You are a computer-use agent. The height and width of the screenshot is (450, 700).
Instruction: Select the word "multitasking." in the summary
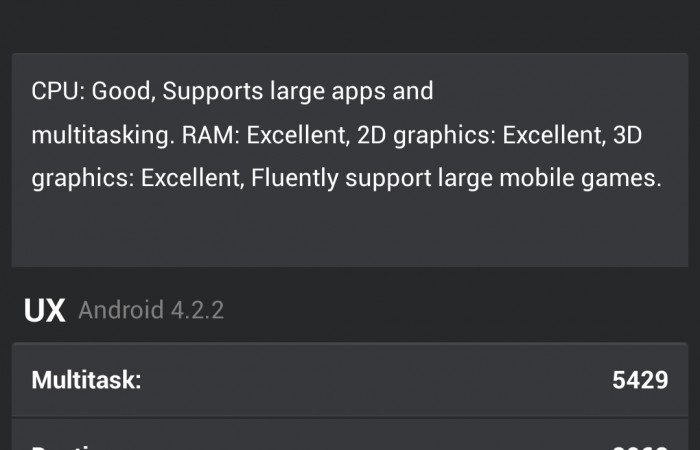[x=102, y=136]
